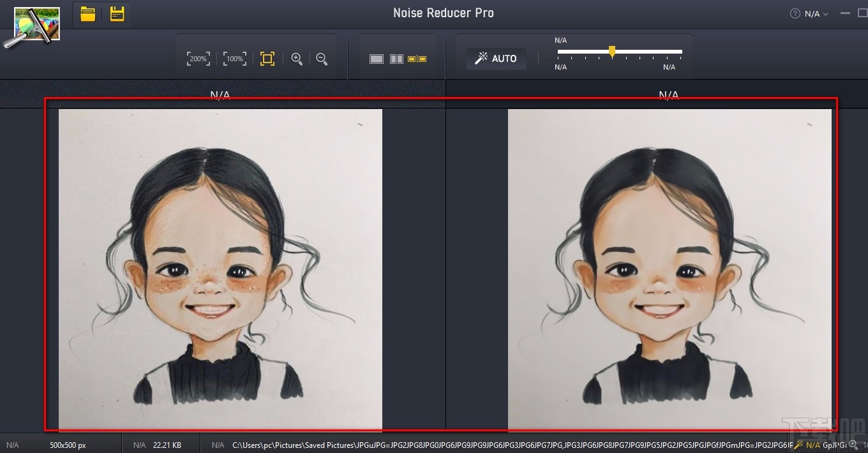868x453 pixels.
Task: Set zoom to 100%
Action: coord(235,59)
